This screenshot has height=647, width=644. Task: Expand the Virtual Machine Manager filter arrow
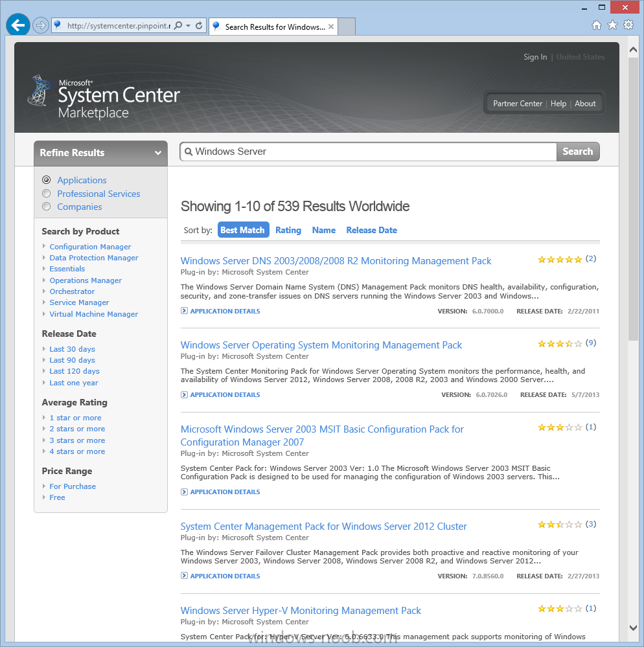point(44,314)
